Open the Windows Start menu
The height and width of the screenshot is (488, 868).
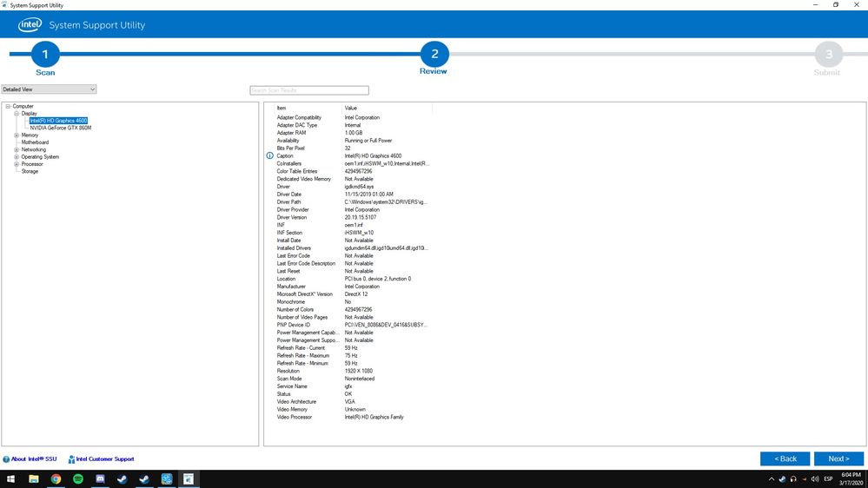pos(10,479)
